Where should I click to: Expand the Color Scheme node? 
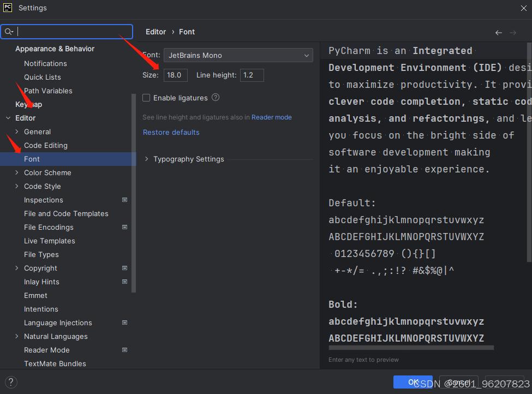point(16,172)
